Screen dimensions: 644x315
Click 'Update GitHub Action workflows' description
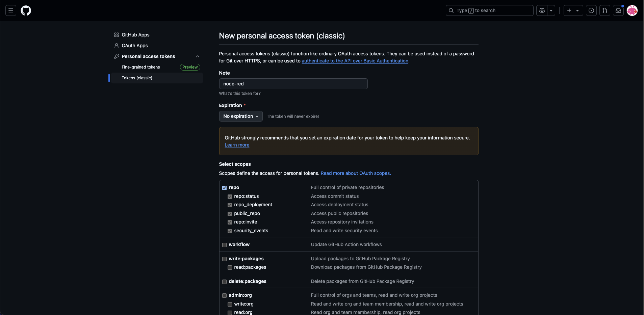tap(346, 244)
